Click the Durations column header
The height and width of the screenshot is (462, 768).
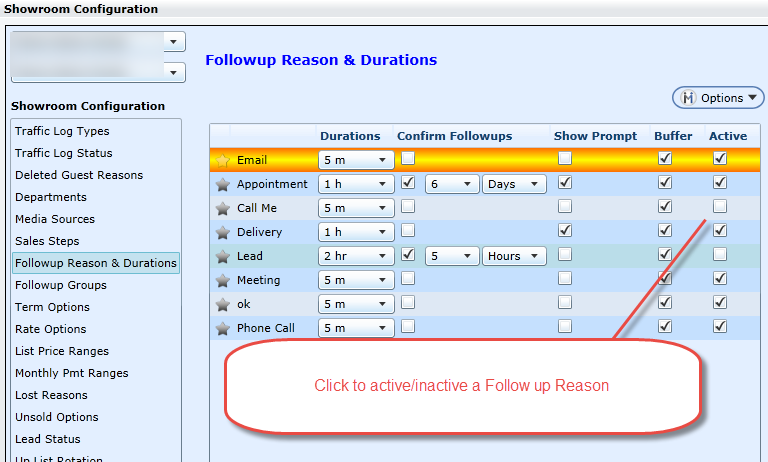350,136
